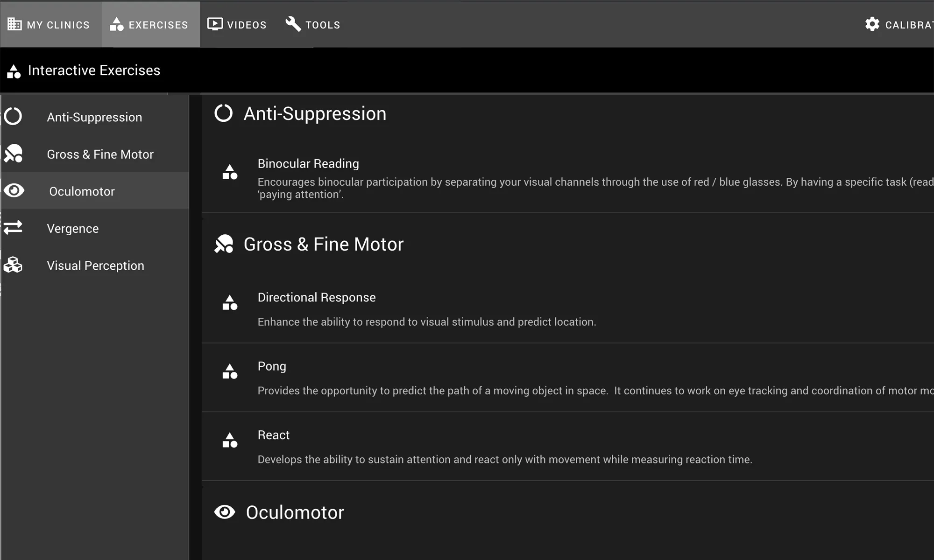Open the Tools menu tab
Screen dimensions: 934x560
click(312, 24)
